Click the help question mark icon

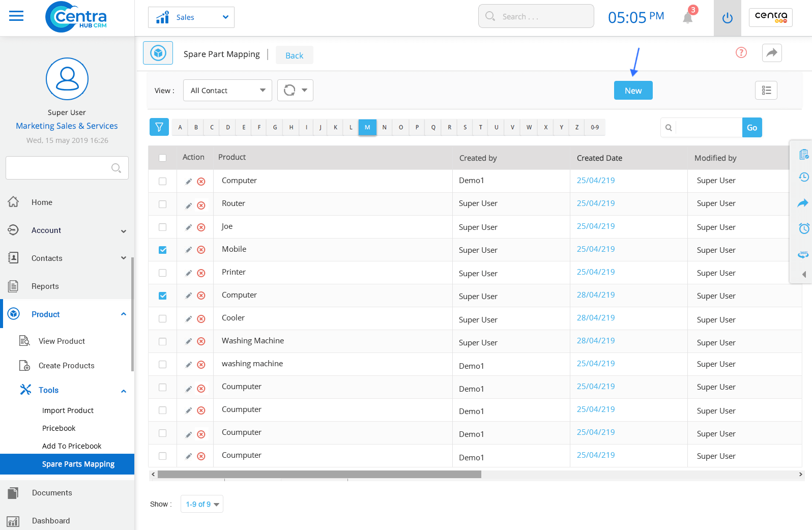click(741, 52)
